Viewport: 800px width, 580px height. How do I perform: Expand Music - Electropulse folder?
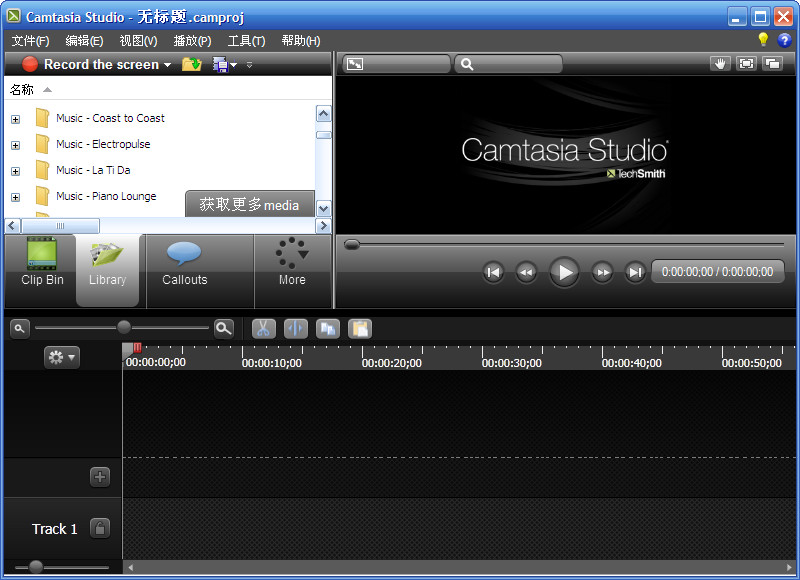[x=16, y=145]
